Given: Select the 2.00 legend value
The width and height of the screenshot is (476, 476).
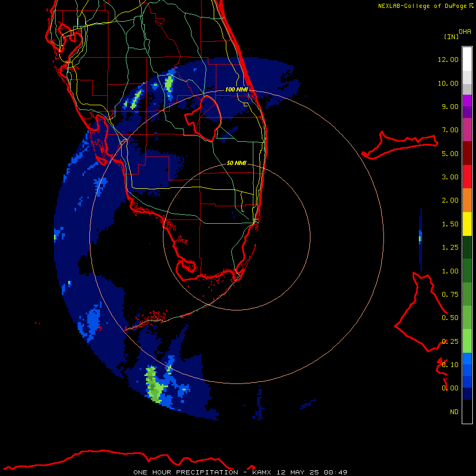Looking at the screenshot, I should (x=450, y=200).
